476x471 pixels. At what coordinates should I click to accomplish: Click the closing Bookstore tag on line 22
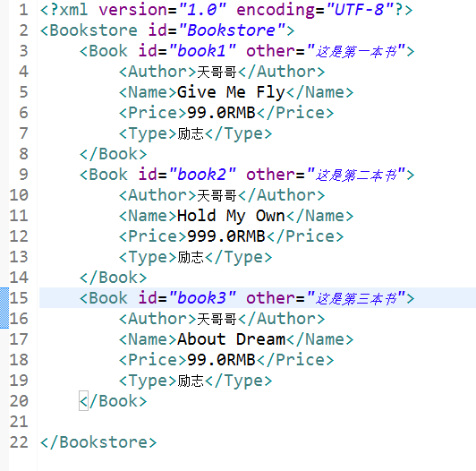(x=98, y=442)
